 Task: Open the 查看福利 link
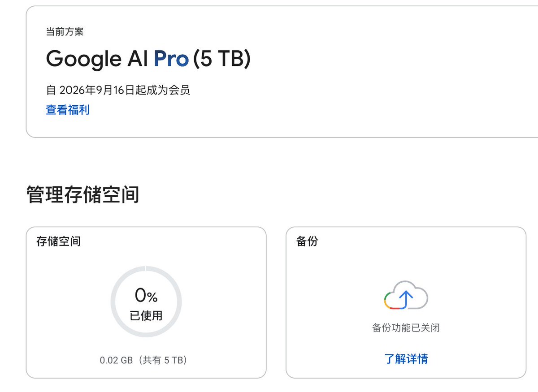coord(68,110)
